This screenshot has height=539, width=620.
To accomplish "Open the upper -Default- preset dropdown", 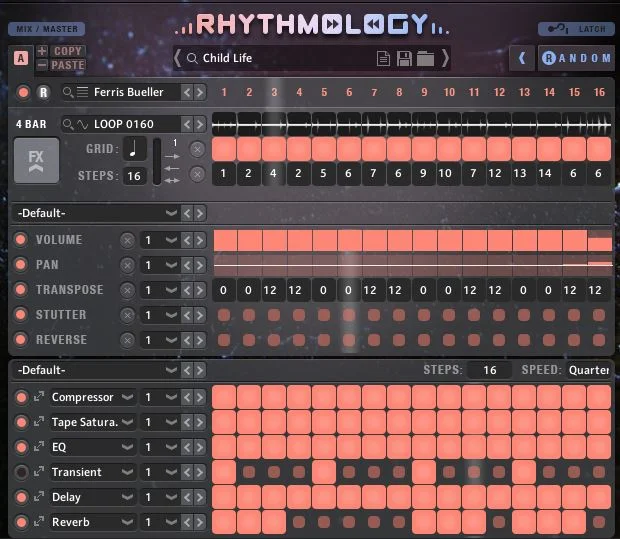I will [96, 213].
